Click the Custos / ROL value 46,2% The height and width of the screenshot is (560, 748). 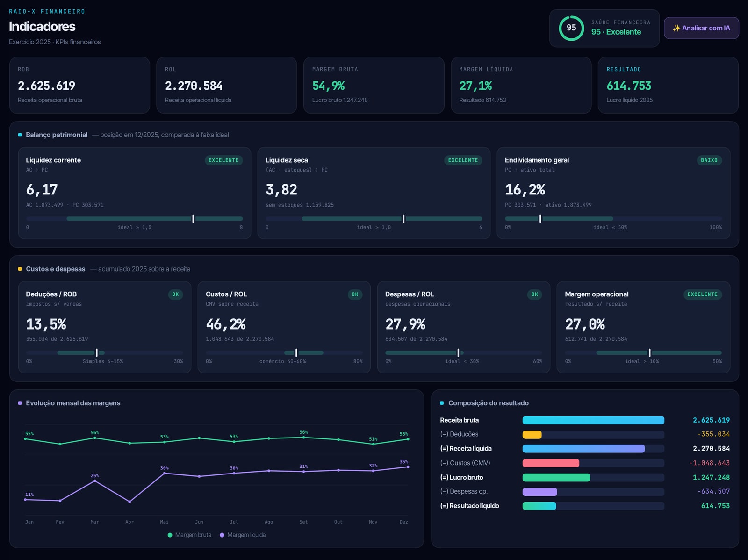point(226,324)
